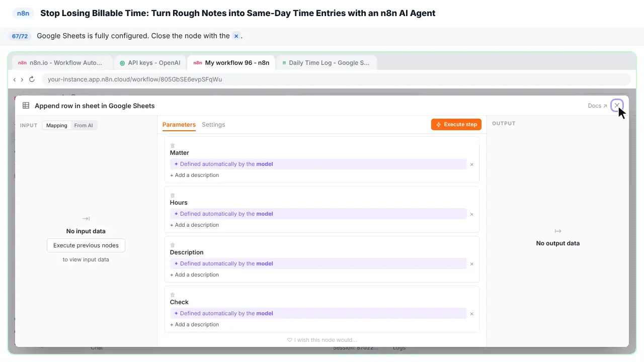644x362 pixels.
Task: Click the "No output data" text
Action: coord(558,243)
